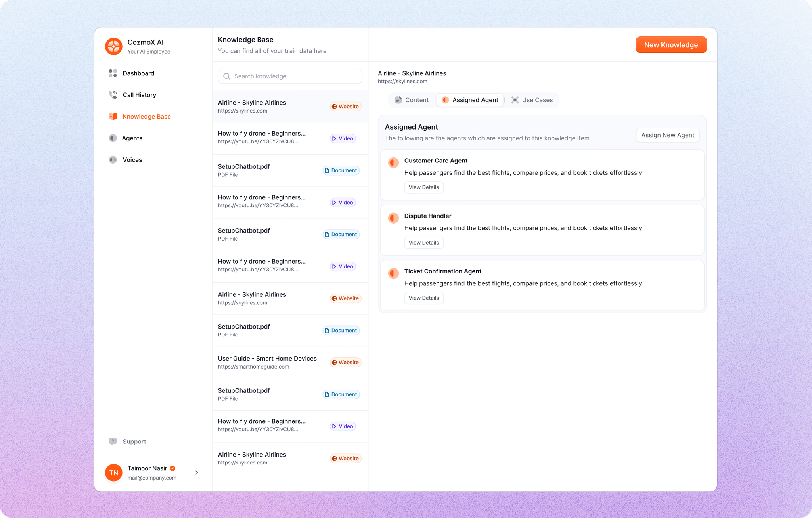Switch to the Content tab
This screenshot has width=812, height=518.
(x=412, y=100)
